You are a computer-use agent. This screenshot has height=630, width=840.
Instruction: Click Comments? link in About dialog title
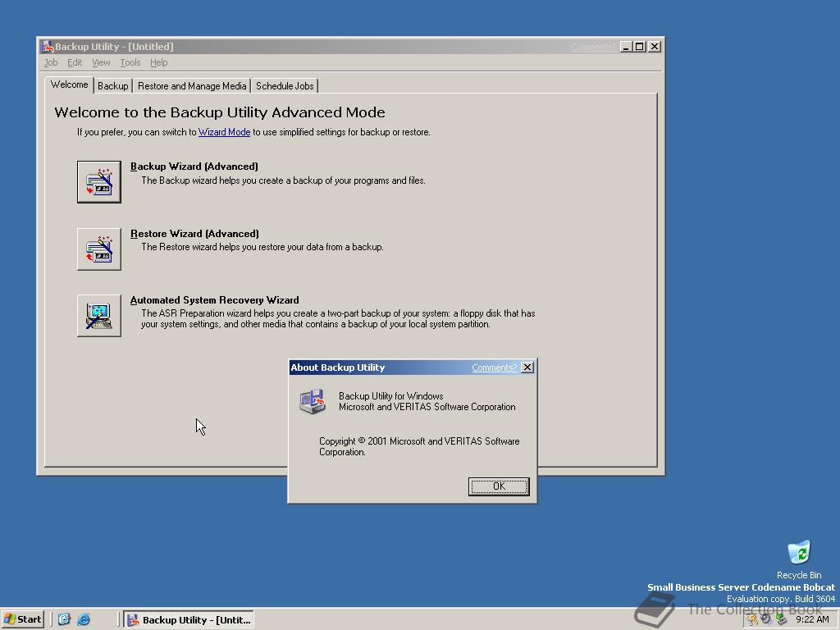pos(494,367)
